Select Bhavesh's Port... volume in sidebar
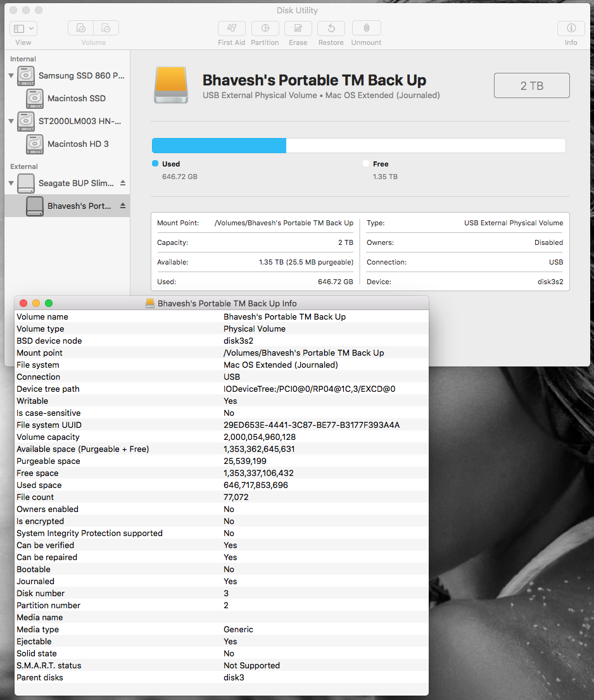 click(x=67, y=206)
